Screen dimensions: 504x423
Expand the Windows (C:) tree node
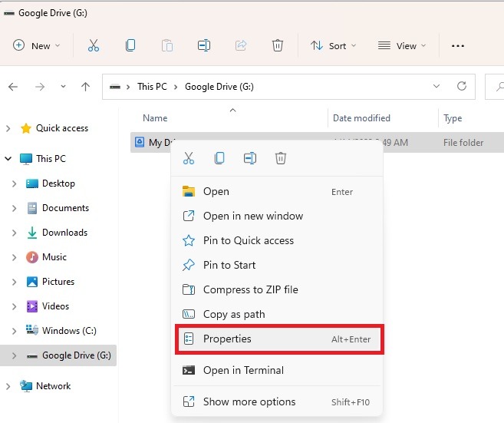coord(14,331)
